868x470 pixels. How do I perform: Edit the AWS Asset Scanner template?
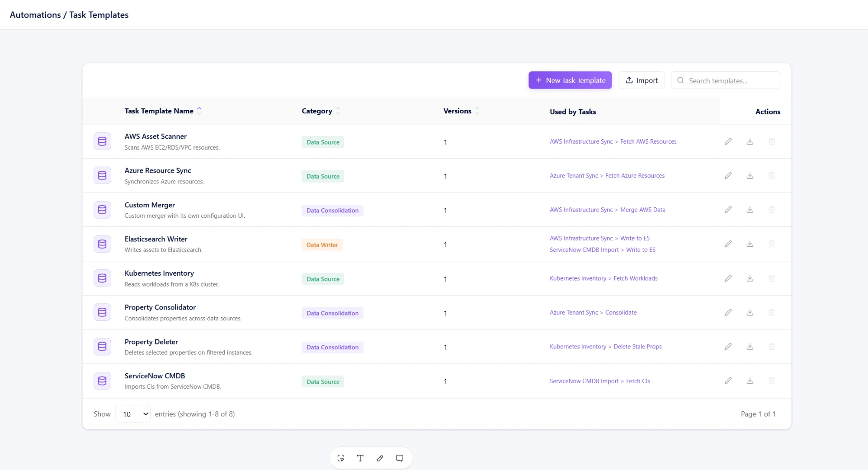[728, 141]
